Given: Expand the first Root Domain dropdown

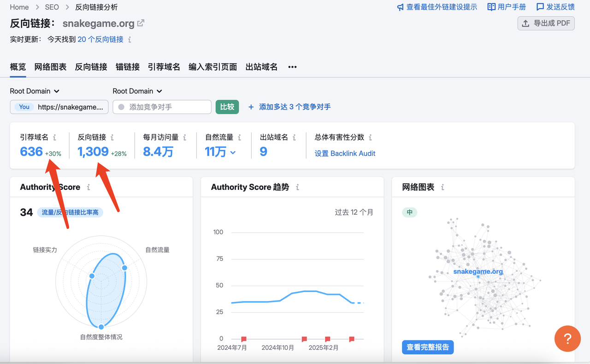Looking at the screenshot, I should coord(35,91).
